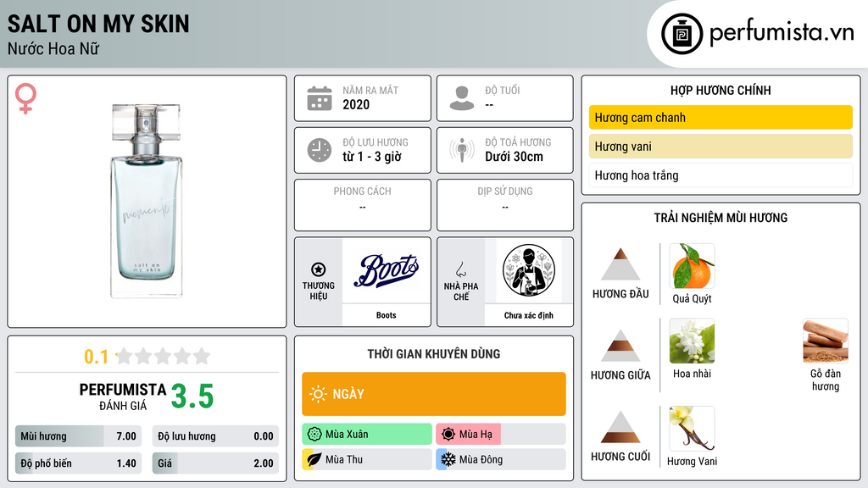Image resolution: width=868 pixels, height=488 pixels.
Task: Click the leaf icon beside Mùa Thu
Action: 314,459
